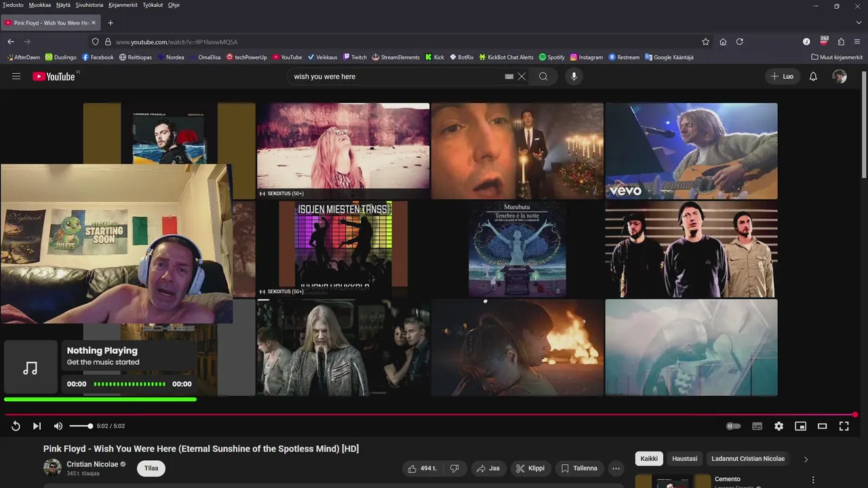This screenshot has width=868, height=488.
Task: Skip to the next video
Action: [x=37, y=426]
